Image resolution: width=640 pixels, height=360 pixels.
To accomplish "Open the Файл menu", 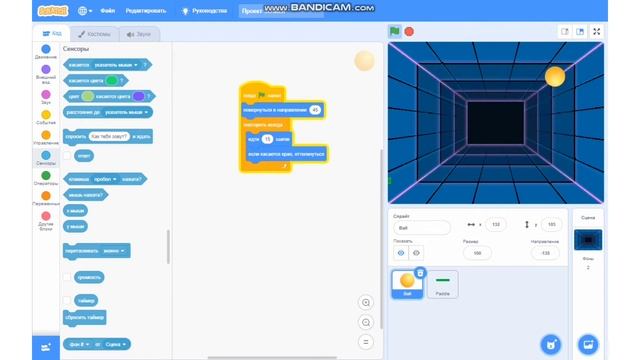I will click(107, 11).
